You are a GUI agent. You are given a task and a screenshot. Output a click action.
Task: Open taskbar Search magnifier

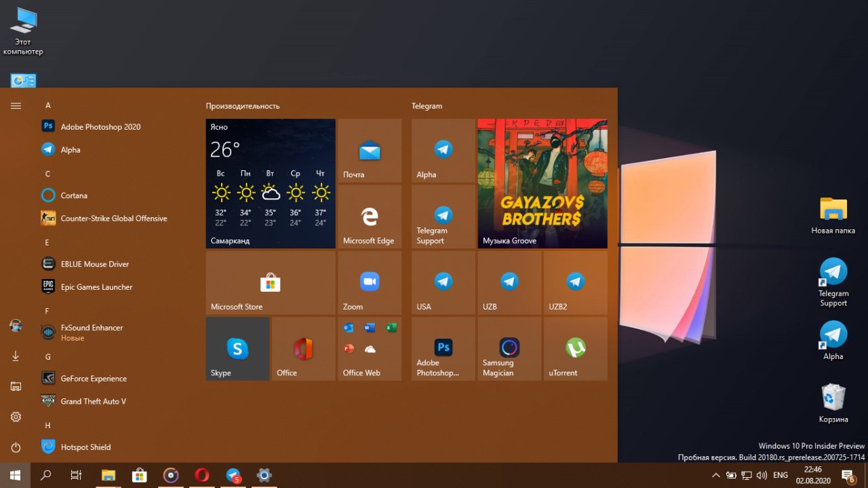pos(46,475)
